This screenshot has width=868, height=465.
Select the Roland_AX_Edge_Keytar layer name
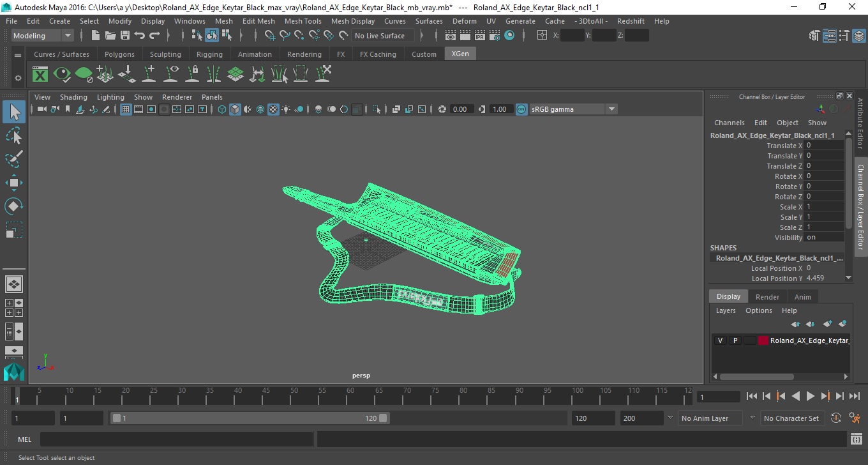tap(810, 340)
